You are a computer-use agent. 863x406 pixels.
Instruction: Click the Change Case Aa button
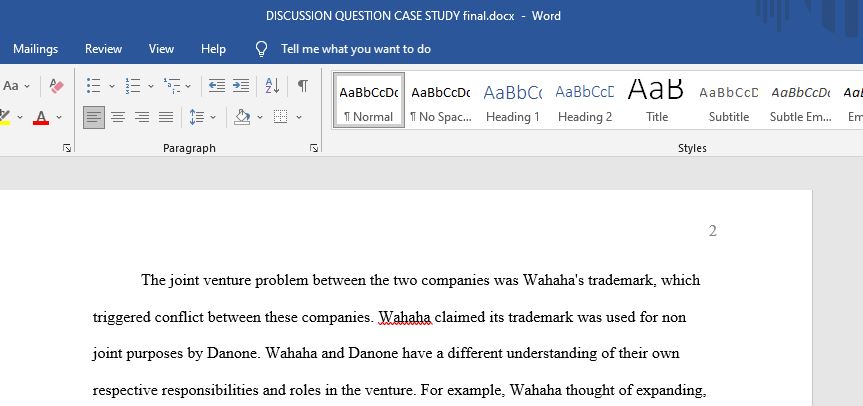10,86
